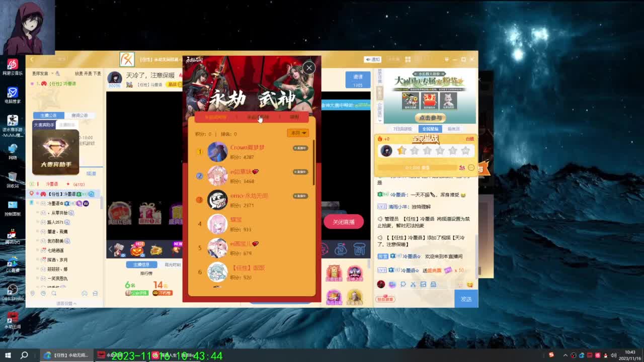Click the headset icon at sidebar bottom
Image resolution: width=644 pixels, height=362 pixels.
[85, 293]
